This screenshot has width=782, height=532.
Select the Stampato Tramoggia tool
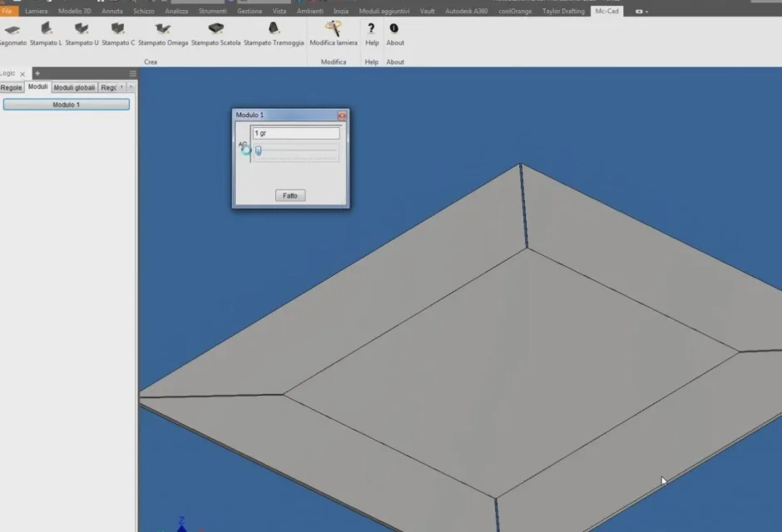(x=274, y=34)
